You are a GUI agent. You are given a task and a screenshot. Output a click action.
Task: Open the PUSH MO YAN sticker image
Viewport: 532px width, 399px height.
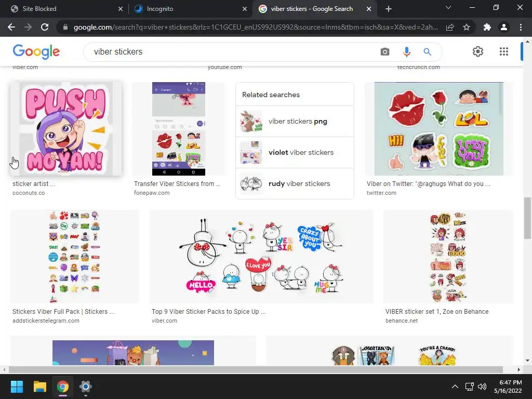click(x=66, y=129)
